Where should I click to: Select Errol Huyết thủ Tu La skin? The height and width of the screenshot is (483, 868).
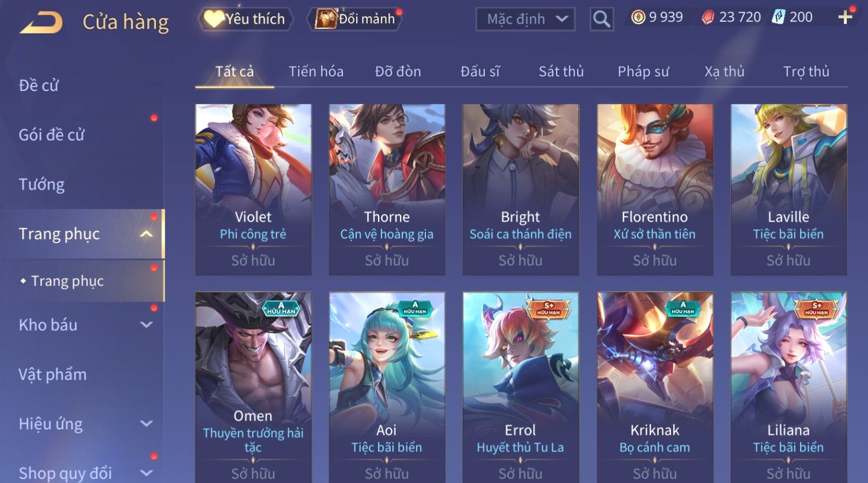tap(520, 387)
